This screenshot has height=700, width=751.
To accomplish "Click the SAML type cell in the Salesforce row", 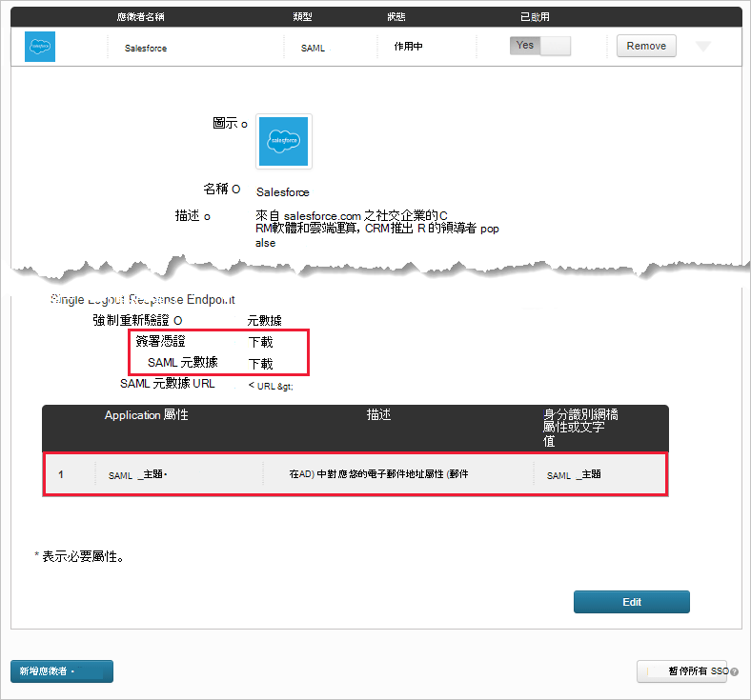I will (313, 49).
